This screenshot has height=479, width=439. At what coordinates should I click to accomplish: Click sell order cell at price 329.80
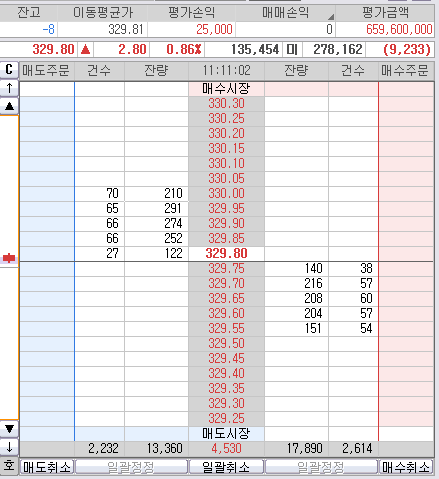[x=47, y=254]
